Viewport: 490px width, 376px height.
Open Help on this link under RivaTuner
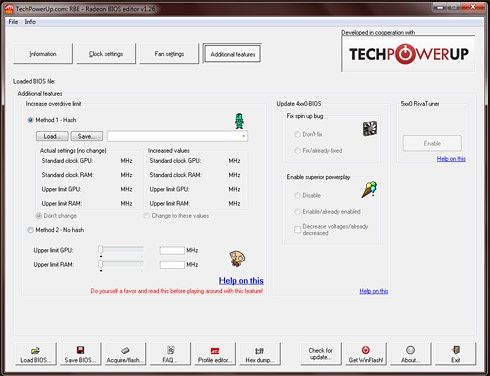[x=451, y=159]
